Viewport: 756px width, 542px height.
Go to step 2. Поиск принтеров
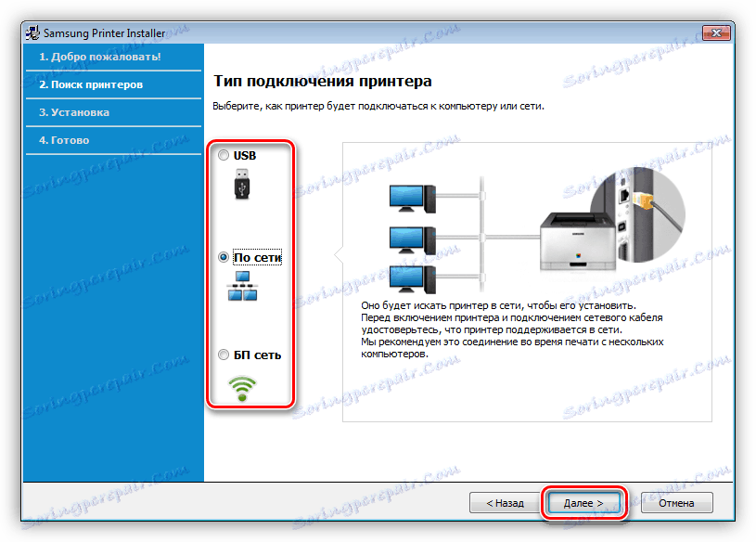coord(91,84)
